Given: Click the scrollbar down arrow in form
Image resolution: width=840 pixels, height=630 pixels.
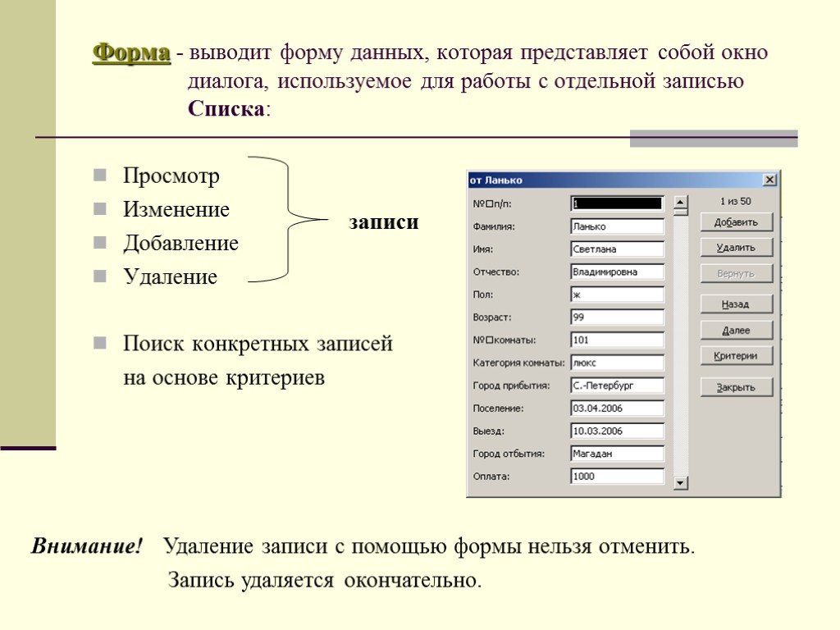Looking at the screenshot, I should tap(680, 482).
